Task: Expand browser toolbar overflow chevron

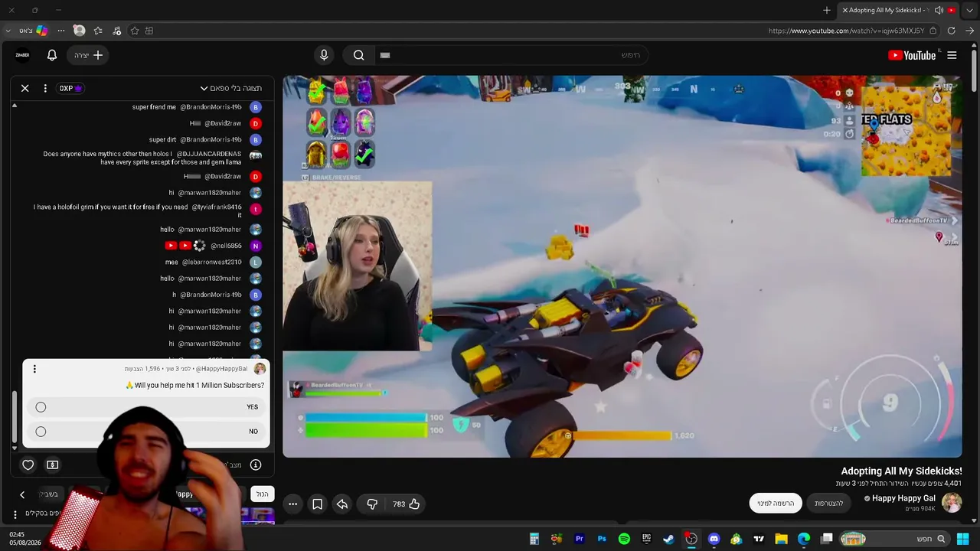Action: point(8,31)
